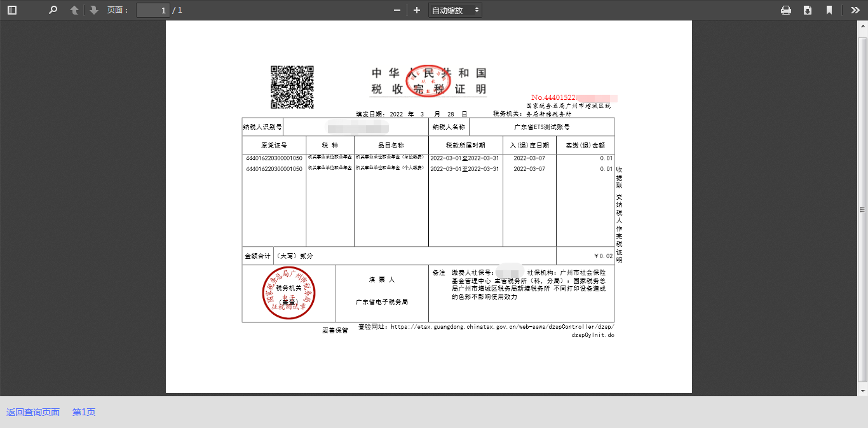Open the find in document search
Screen dimensions: 868x428
(53, 10)
